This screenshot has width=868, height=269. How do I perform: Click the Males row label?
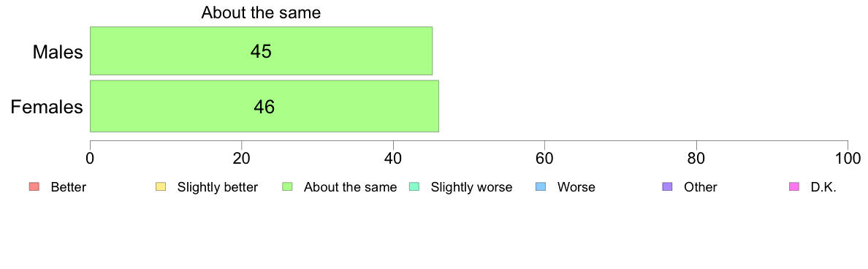pyautogui.click(x=58, y=52)
